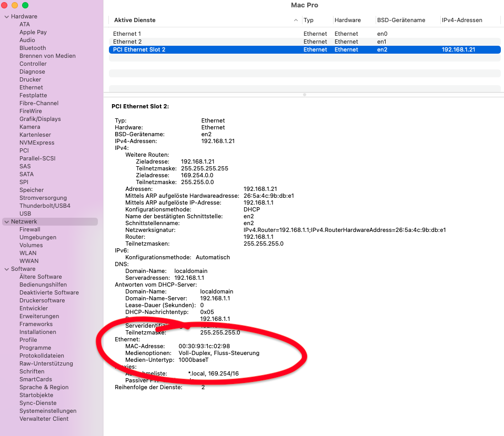The height and width of the screenshot is (436, 504).
Task: Open USB in the sidebar
Action: point(25,214)
